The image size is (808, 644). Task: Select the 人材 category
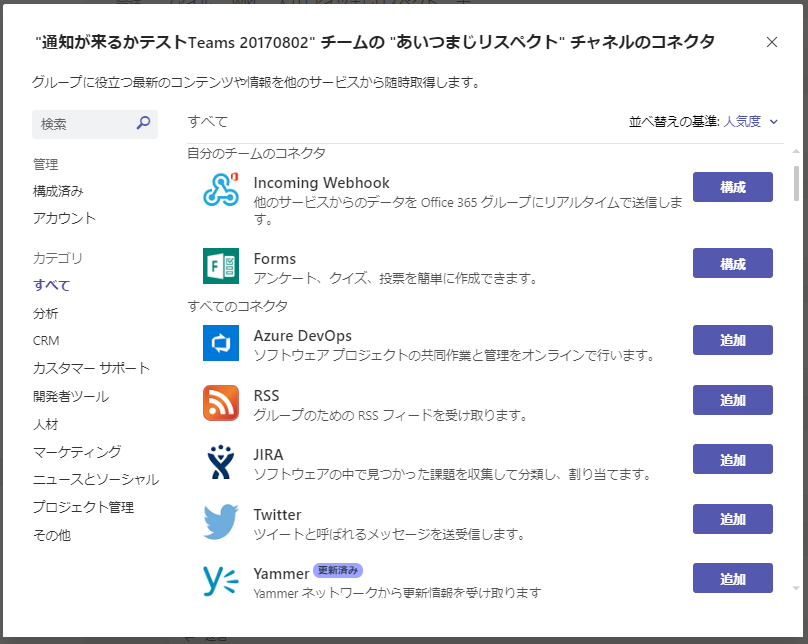pos(45,424)
